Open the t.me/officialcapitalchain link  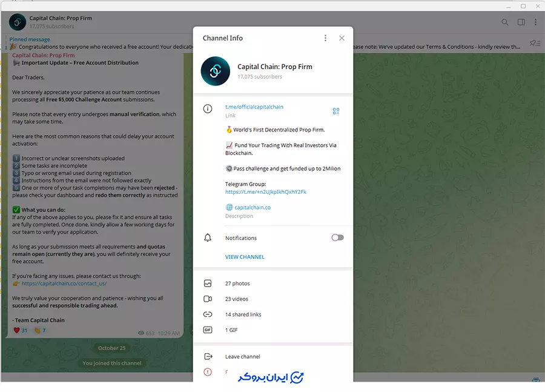(x=254, y=107)
